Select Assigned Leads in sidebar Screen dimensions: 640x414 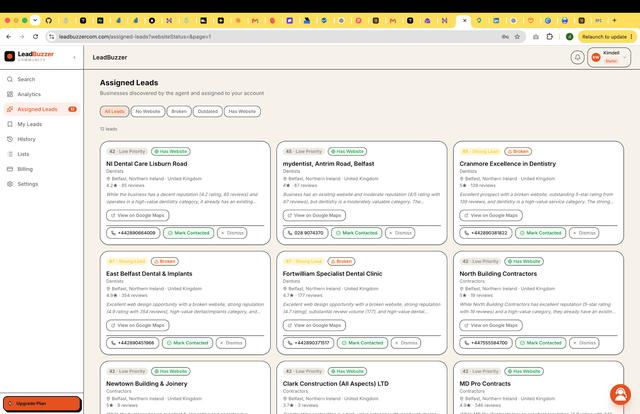click(41, 109)
